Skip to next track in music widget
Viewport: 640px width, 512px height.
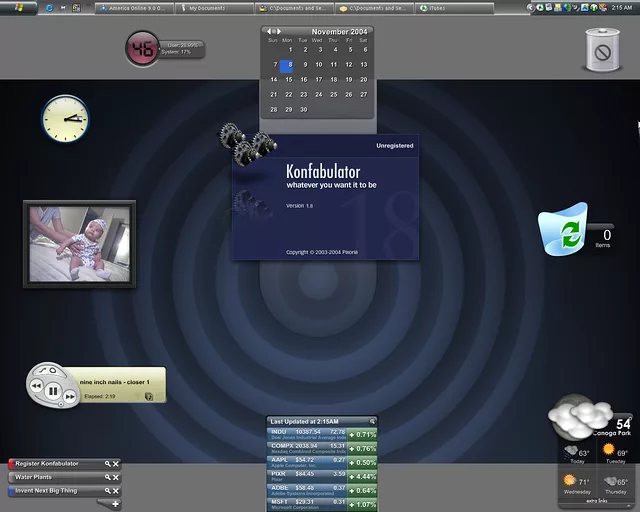click(70, 397)
